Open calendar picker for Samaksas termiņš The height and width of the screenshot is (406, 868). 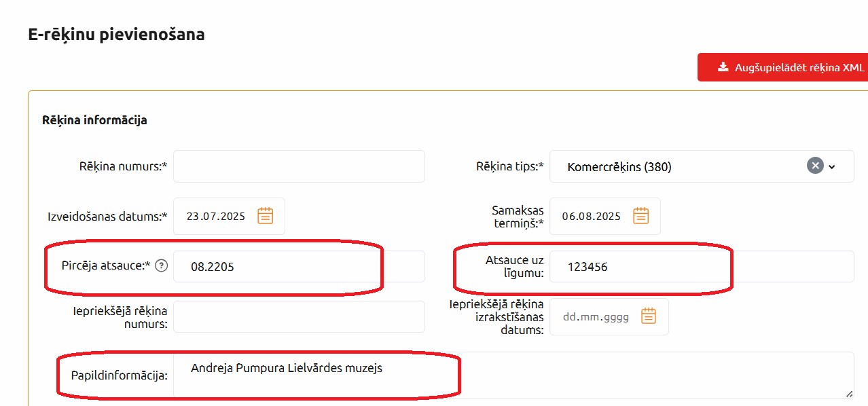[x=640, y=216]
